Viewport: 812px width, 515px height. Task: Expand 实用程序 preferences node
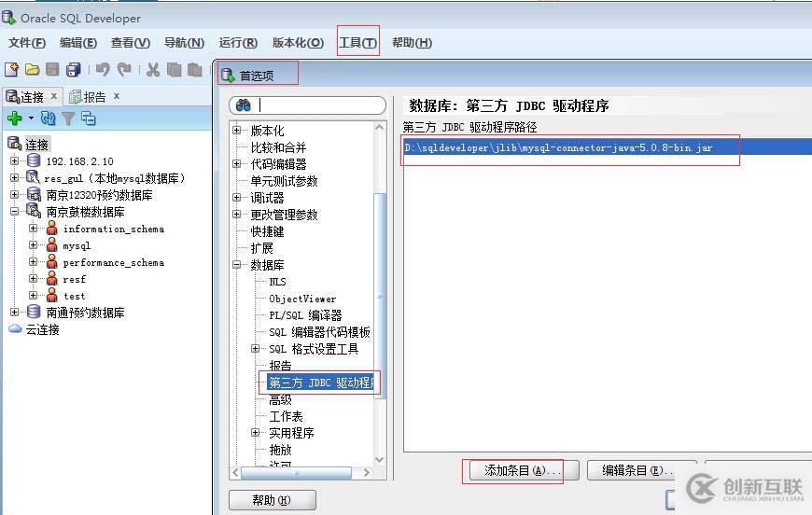pos(256,432)
